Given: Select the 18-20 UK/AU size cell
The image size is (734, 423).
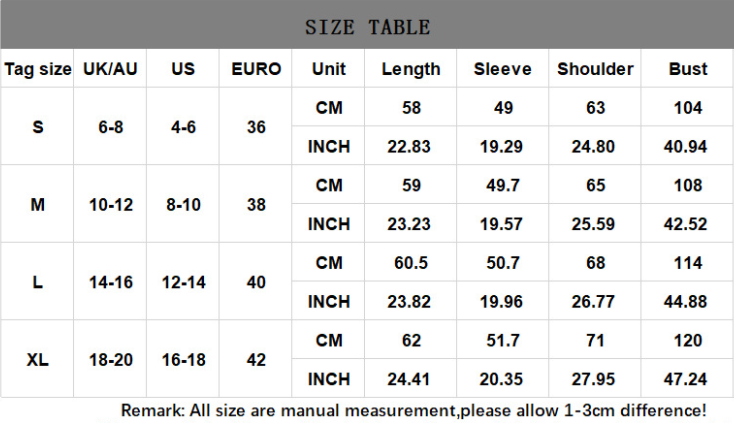Looking at the screenshot, I should [111, 360].
